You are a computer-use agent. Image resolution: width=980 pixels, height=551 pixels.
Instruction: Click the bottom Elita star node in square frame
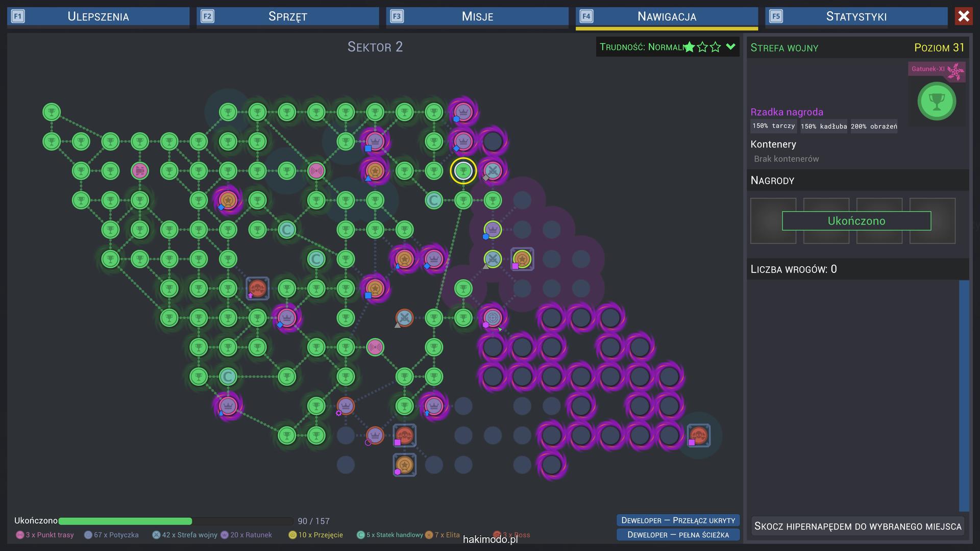click(404, 465)
